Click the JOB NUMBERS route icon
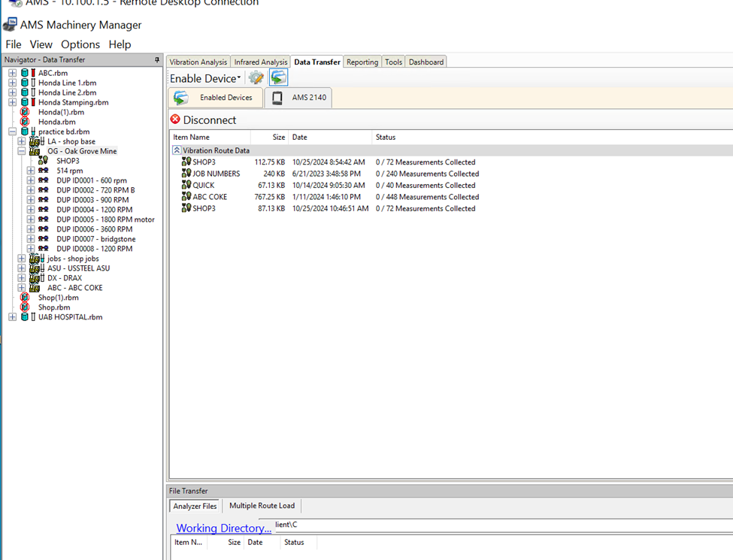The height and width of the screenshot is (560, 733). tap(186, 174)
